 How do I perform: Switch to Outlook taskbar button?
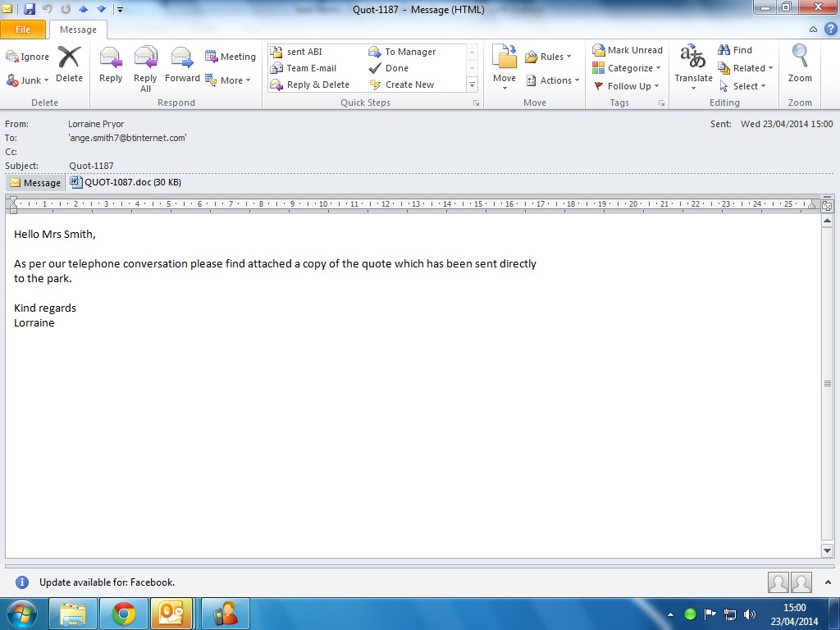click(171, 614)
